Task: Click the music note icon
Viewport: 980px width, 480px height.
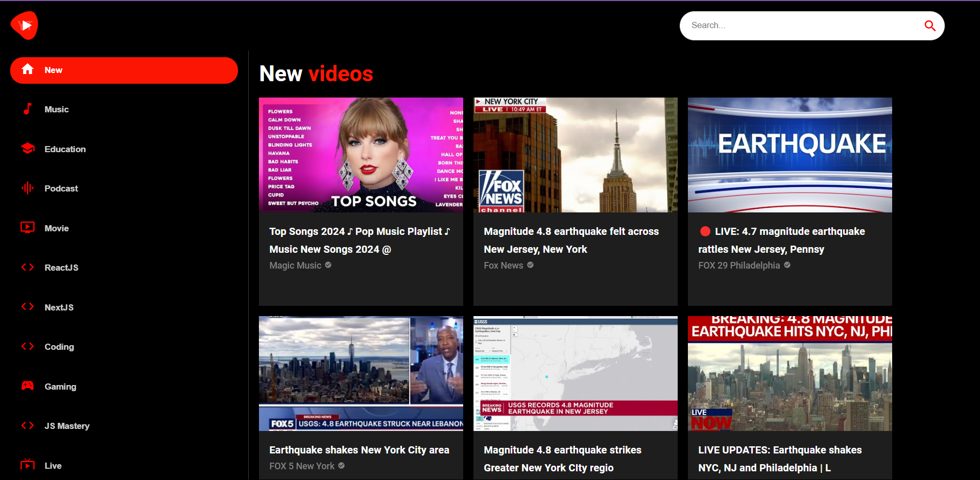Action: coord(28,109)
